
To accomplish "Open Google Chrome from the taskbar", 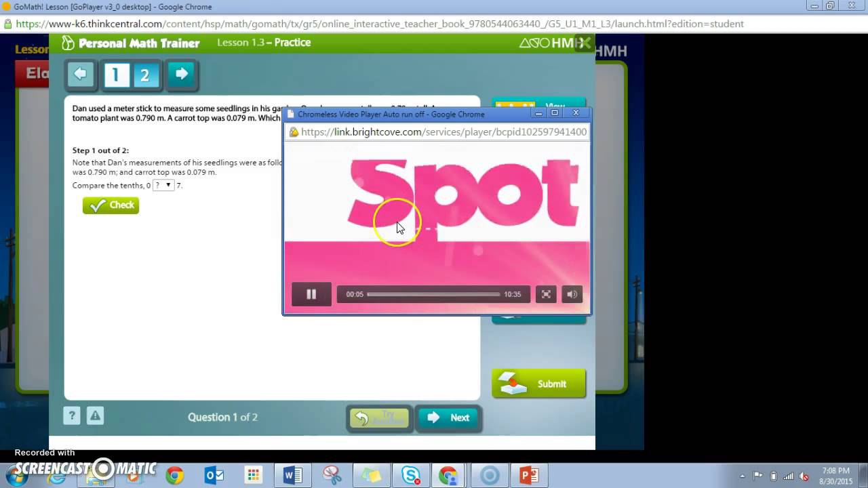I will click(x=174, y=476).
